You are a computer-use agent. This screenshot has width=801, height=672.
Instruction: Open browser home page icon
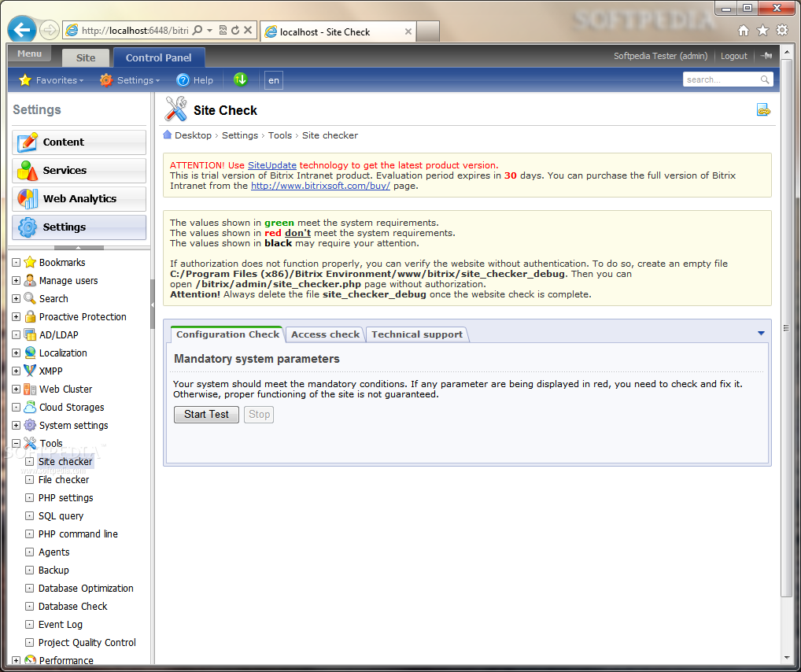coord(744,31)
